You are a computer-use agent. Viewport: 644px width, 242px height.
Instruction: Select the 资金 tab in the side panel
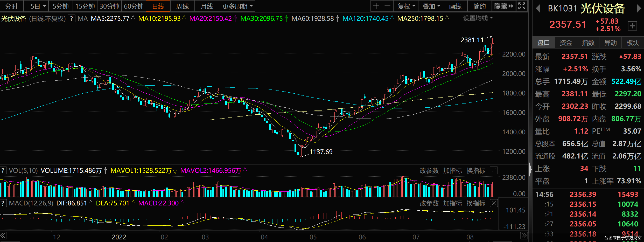[x=566, y=43]
